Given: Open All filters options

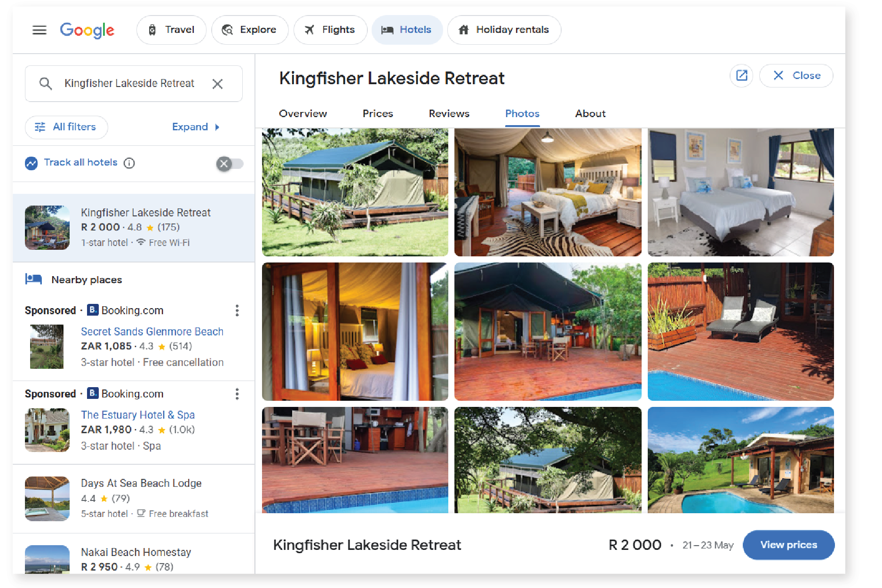Looking at the screenshot, I should pos(66,127).
